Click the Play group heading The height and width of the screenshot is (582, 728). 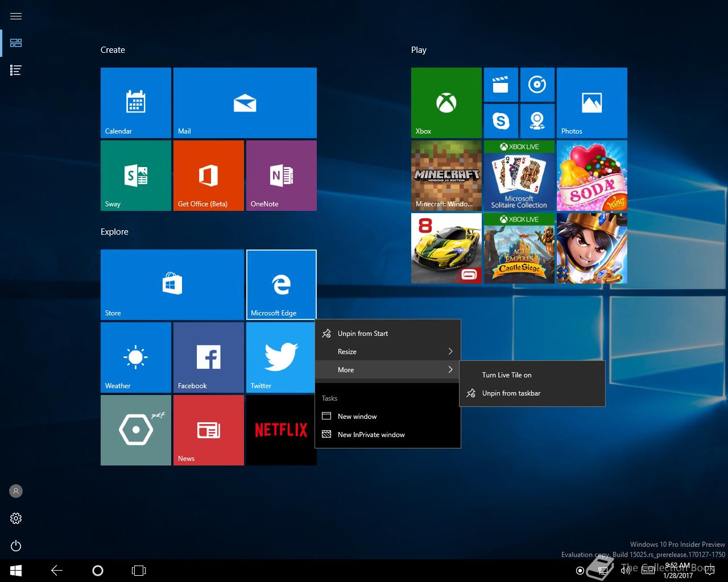point(419,50)
